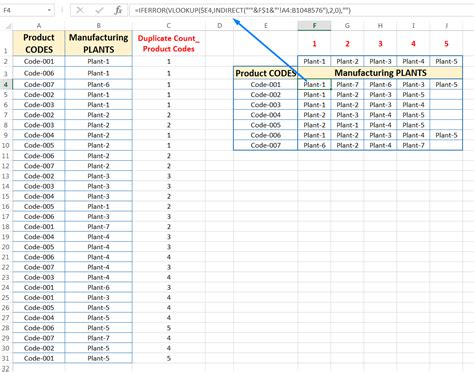474x372 pixels.
Task: Select Plant-7 cell in column B row 18
Action: pyautogui.click(x=99, y=227)
